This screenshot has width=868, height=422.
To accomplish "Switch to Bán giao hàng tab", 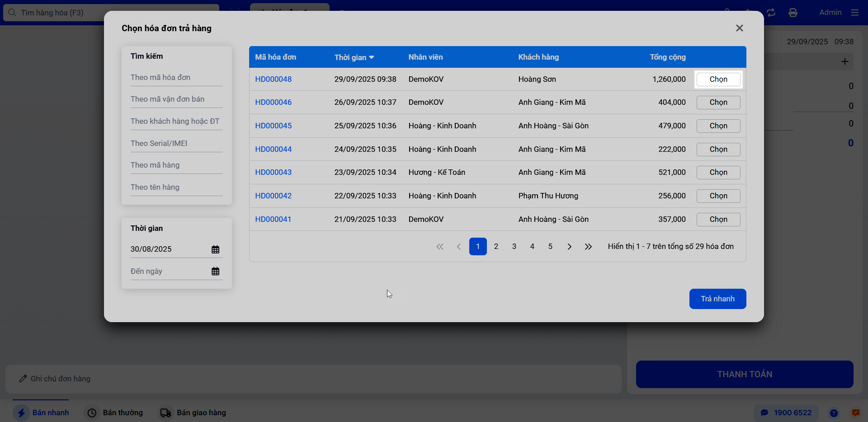I will pos(193,413).
